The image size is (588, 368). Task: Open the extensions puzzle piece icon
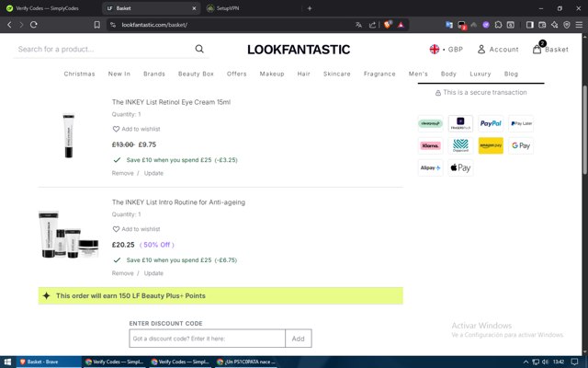point(498,25)
